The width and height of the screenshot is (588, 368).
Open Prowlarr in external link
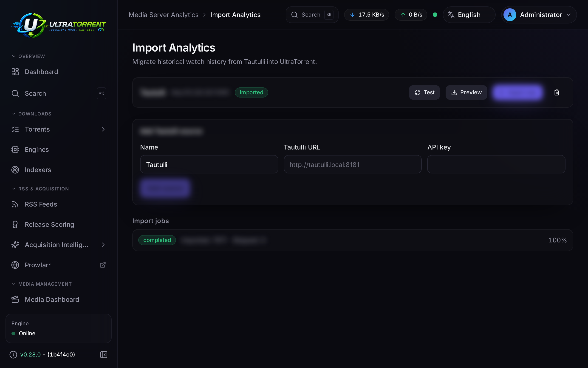58,265
